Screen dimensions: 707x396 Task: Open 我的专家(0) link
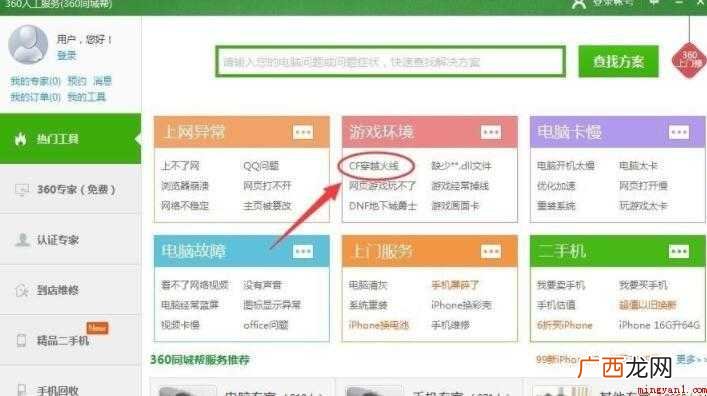[36, 81]
